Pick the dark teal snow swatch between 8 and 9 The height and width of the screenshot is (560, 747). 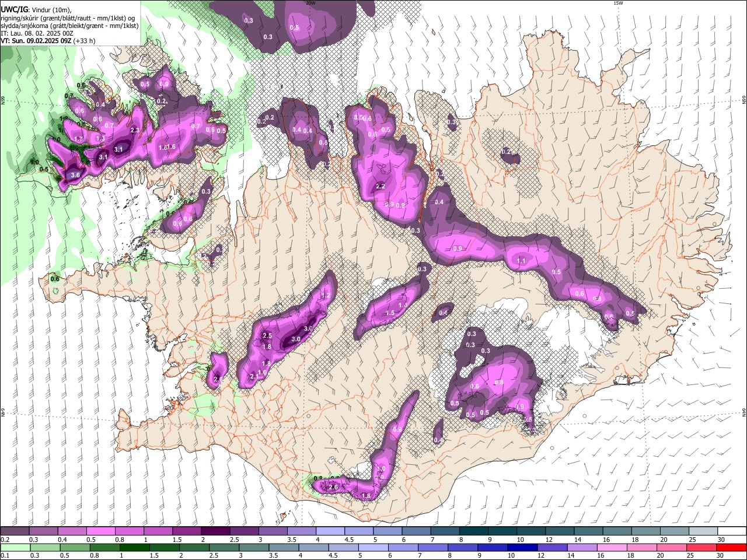point(473,531)
